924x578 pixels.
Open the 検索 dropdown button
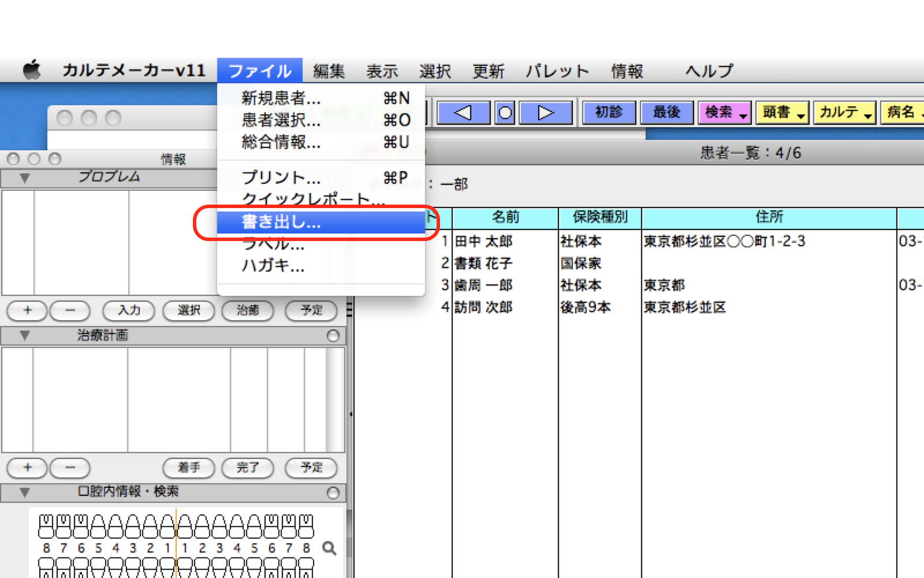(724, 113)
